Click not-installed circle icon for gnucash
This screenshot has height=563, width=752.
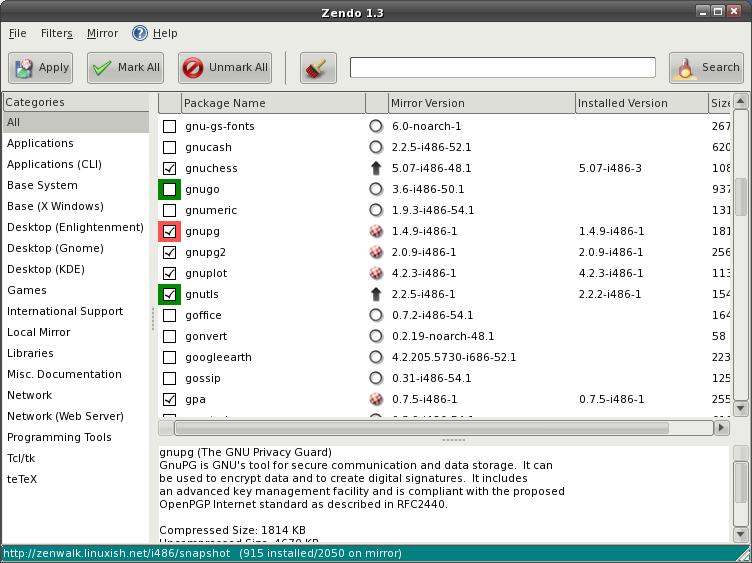click(x=376, y=147)
